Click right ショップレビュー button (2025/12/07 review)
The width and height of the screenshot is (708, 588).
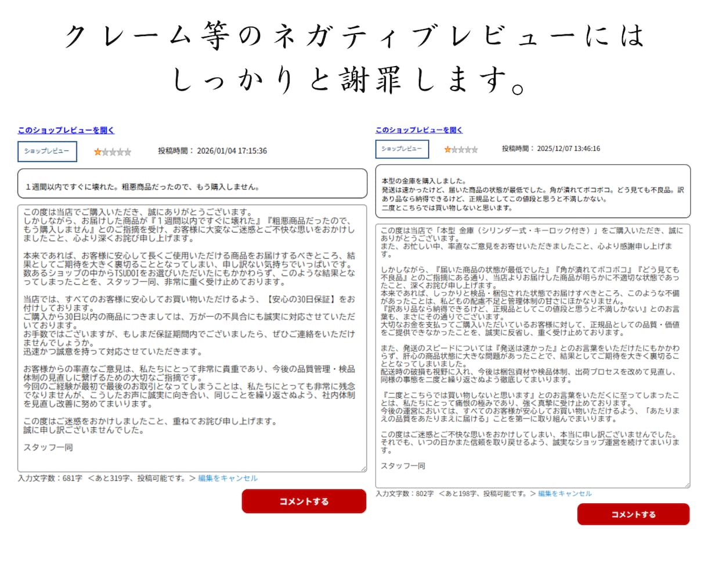[402, 149]
